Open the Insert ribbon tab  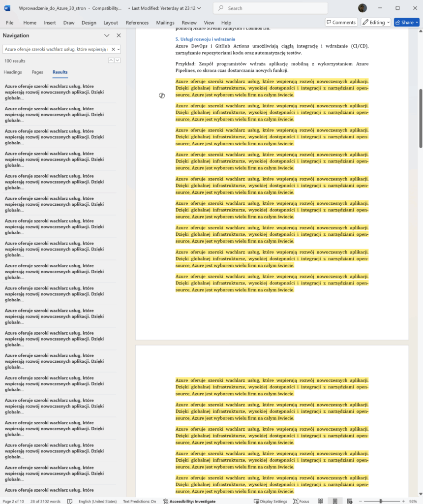click(50, 23)
